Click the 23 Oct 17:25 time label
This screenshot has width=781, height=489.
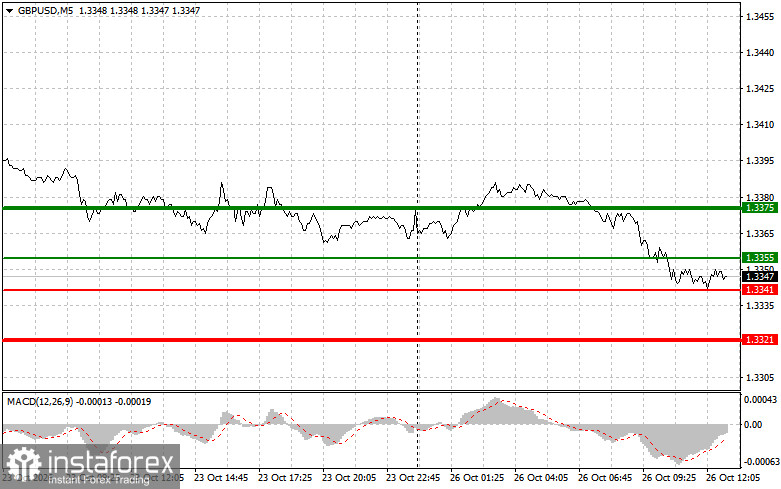pyautogui.click(x=285, y=478)
